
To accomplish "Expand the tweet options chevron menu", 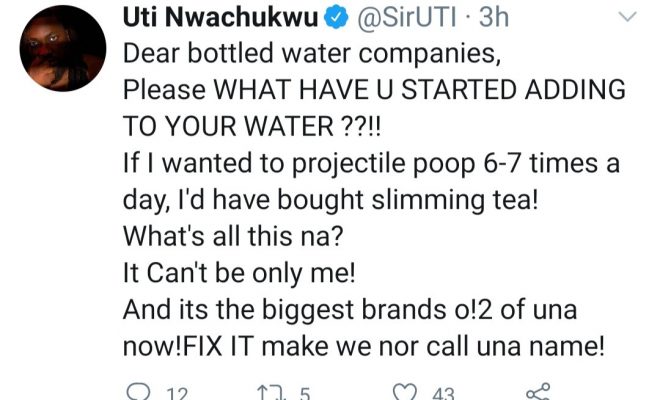I will coord(628,18).
